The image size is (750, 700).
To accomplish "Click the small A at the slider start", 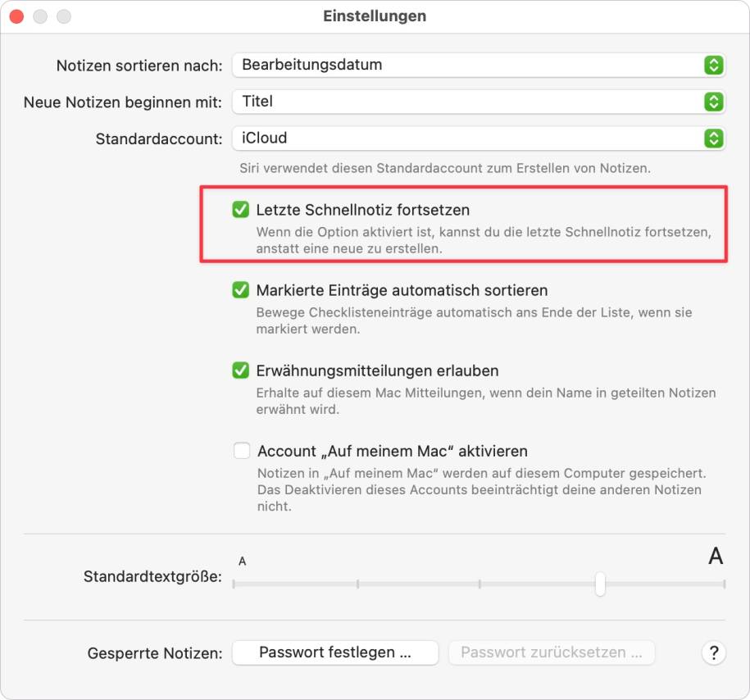I will (242, 561).
